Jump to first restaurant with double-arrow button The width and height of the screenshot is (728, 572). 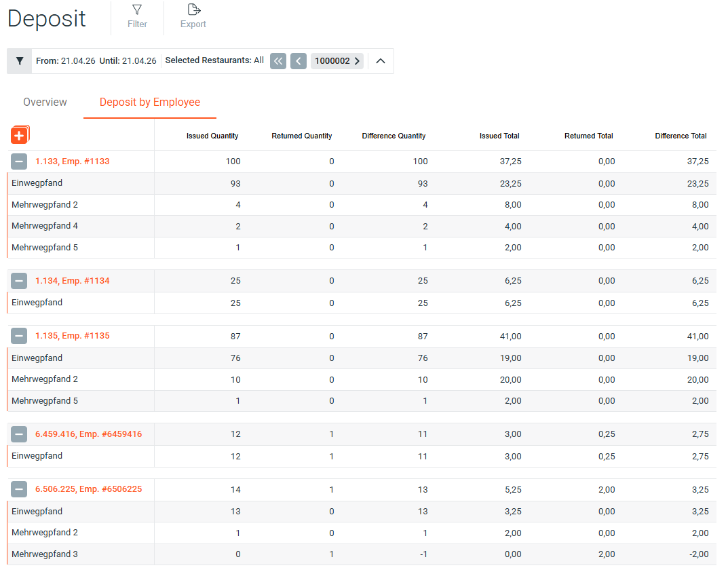278,61
